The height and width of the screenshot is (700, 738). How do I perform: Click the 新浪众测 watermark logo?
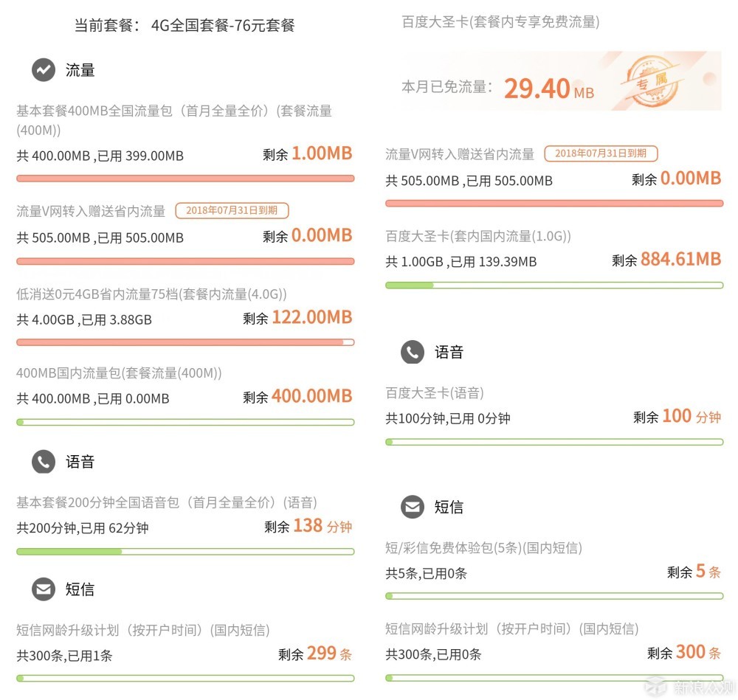[x=690, y=687]
